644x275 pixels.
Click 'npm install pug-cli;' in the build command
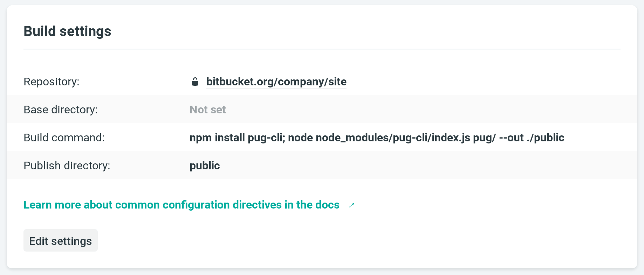pyautogui.click(x=237, y=137)
